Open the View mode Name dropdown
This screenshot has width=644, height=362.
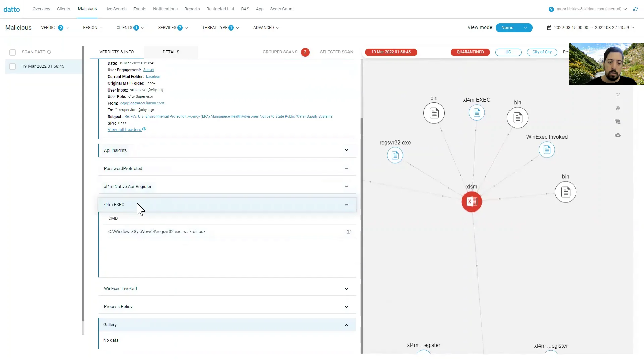513,27
